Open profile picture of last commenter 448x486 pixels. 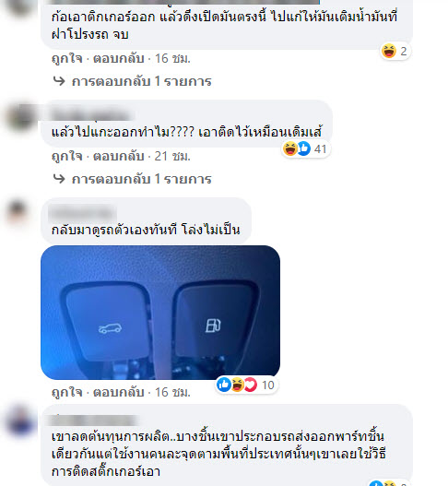click(20, 421)
